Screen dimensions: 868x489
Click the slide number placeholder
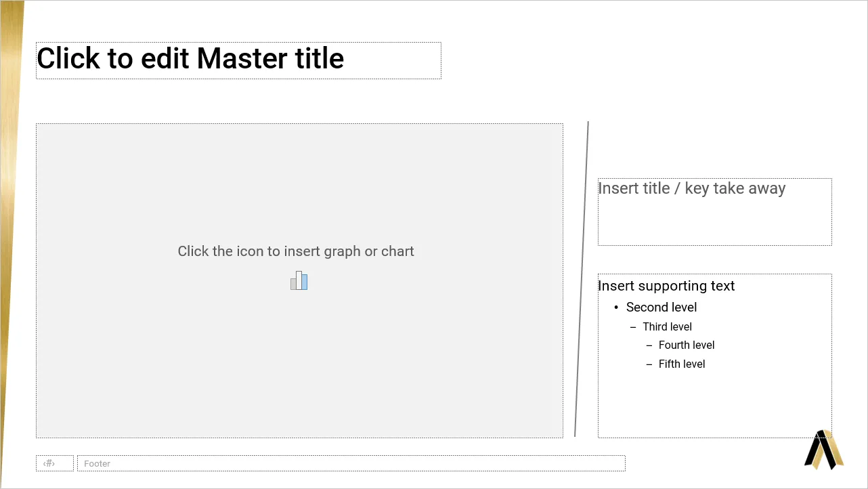(55, 463)
